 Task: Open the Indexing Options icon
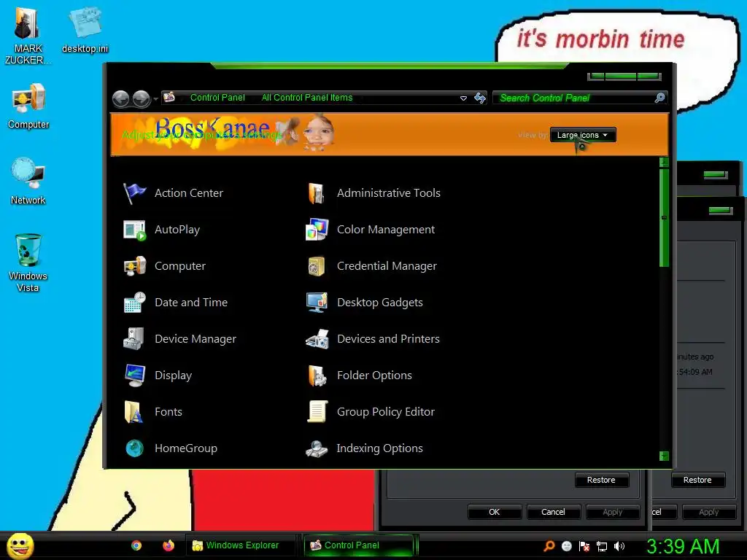coord(317,448)
